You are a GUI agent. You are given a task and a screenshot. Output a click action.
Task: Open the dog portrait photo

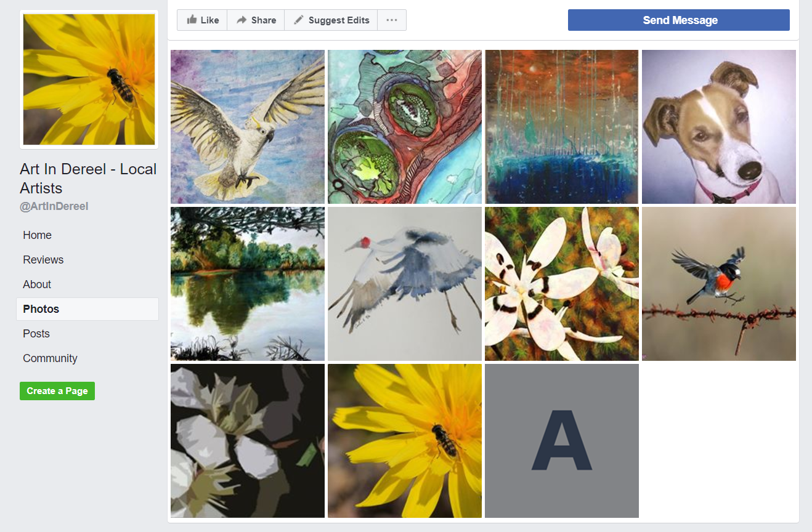tap(719, 127)
